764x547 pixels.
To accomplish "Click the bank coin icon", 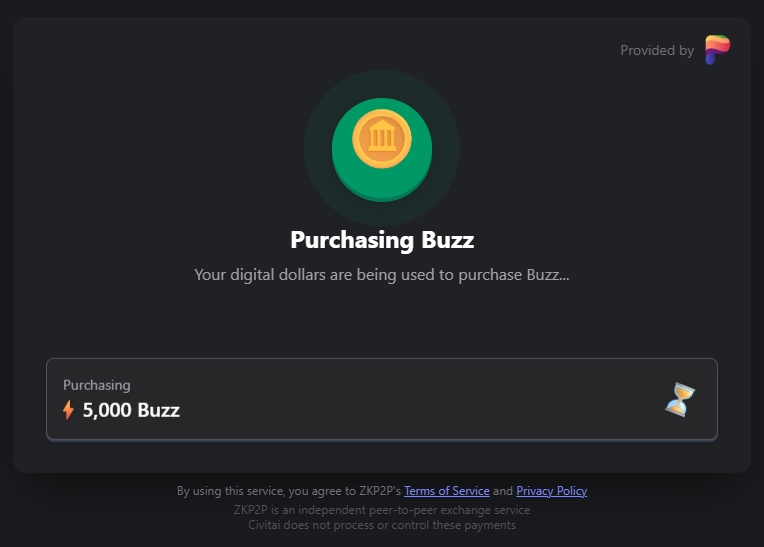I will [x=382, y=139].
